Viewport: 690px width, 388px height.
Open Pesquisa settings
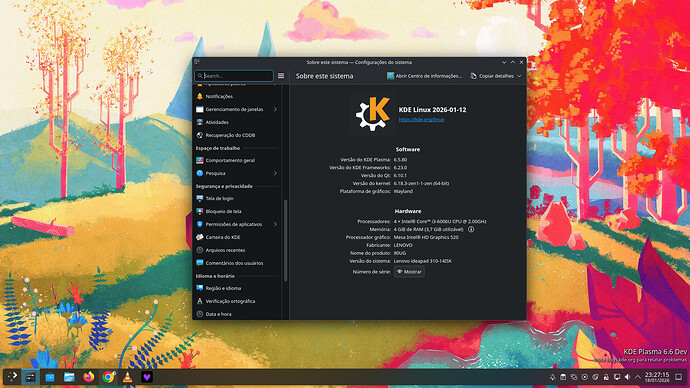click(x=237, y=173)
